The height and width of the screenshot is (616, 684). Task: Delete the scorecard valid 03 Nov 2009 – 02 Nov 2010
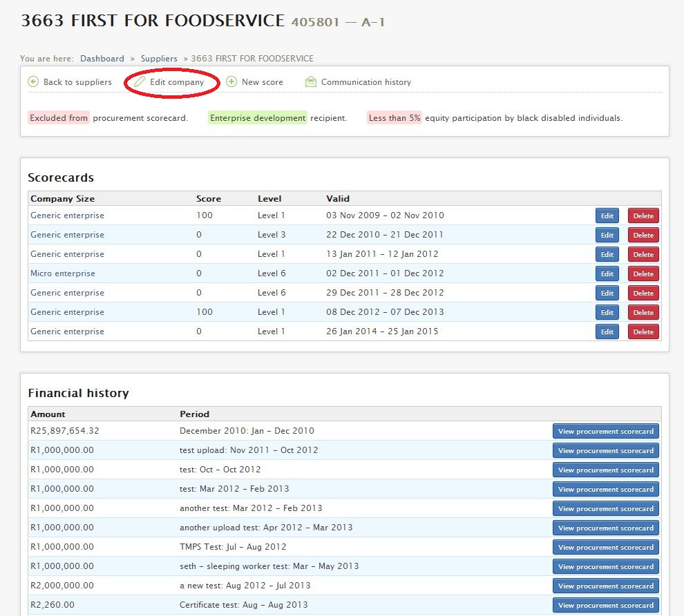(643, 215)
